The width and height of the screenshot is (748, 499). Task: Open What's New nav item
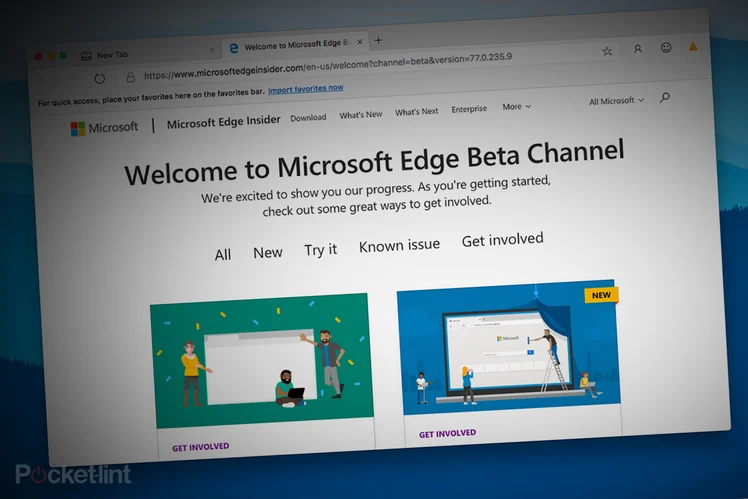pyautogui.click(x=361, y=115)
